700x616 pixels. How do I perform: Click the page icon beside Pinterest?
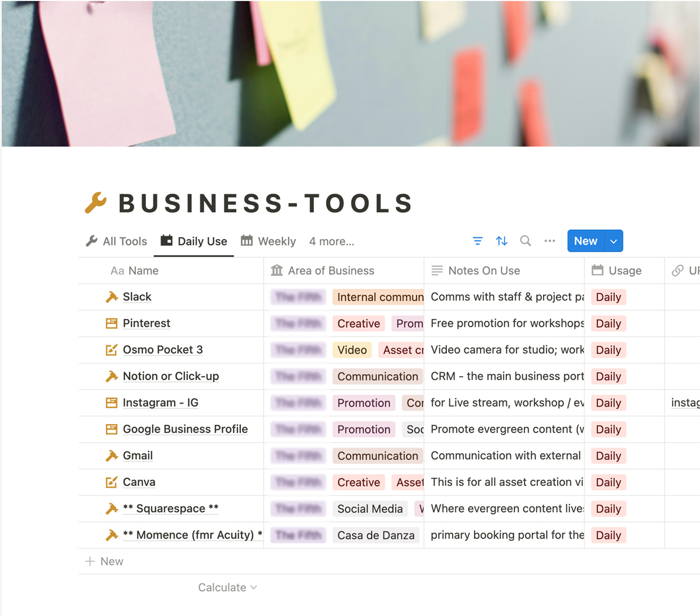(111, 323)
